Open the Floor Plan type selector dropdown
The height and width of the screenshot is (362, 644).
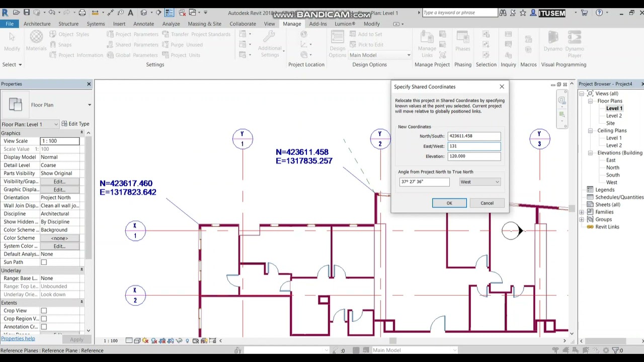90,105
